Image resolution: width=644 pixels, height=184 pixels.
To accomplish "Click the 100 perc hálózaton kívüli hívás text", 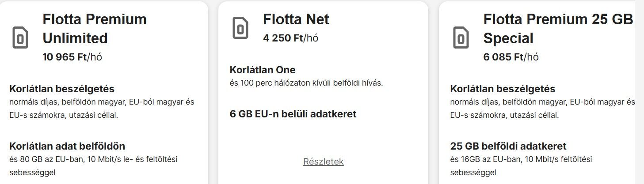I will tap(306, 83).
